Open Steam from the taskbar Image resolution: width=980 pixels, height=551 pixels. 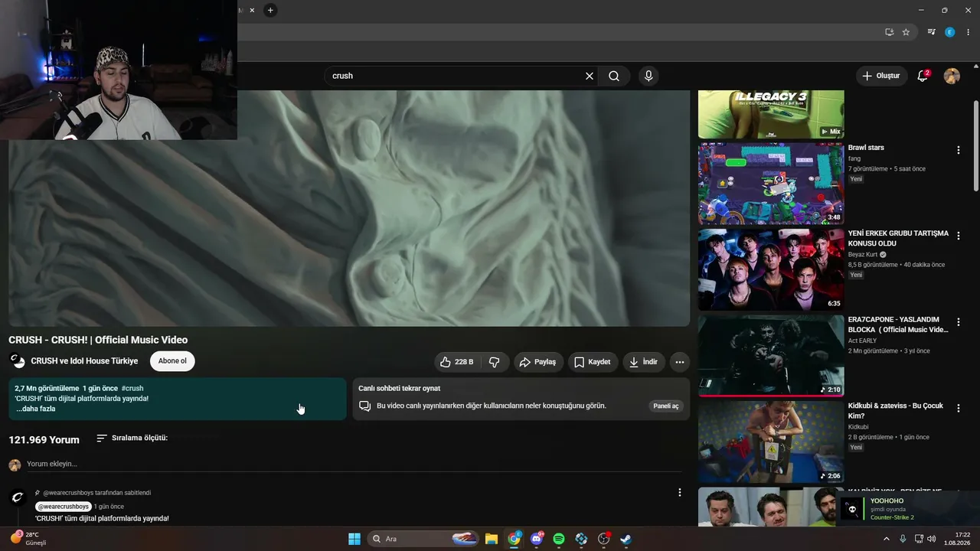626,539
